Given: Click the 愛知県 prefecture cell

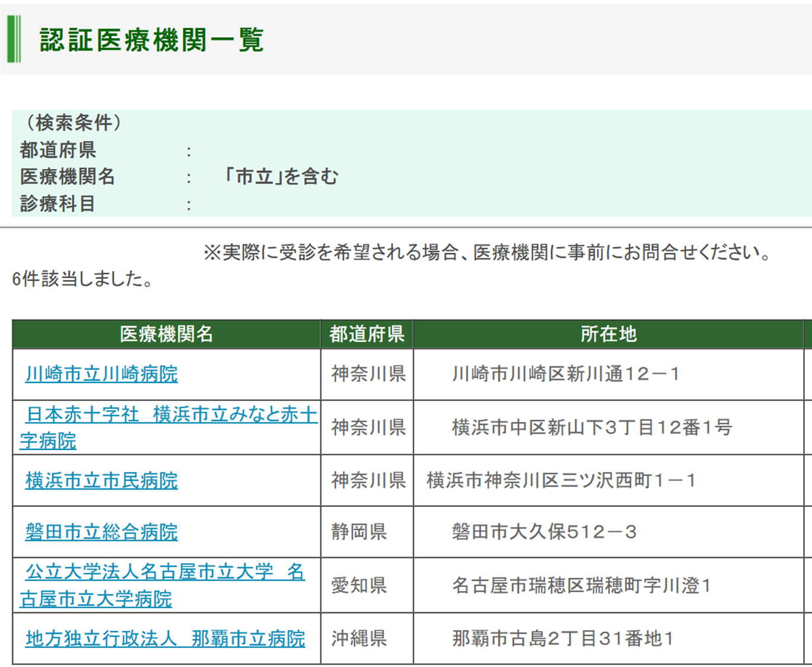Looking at the screenshot, I should point(359,585).
